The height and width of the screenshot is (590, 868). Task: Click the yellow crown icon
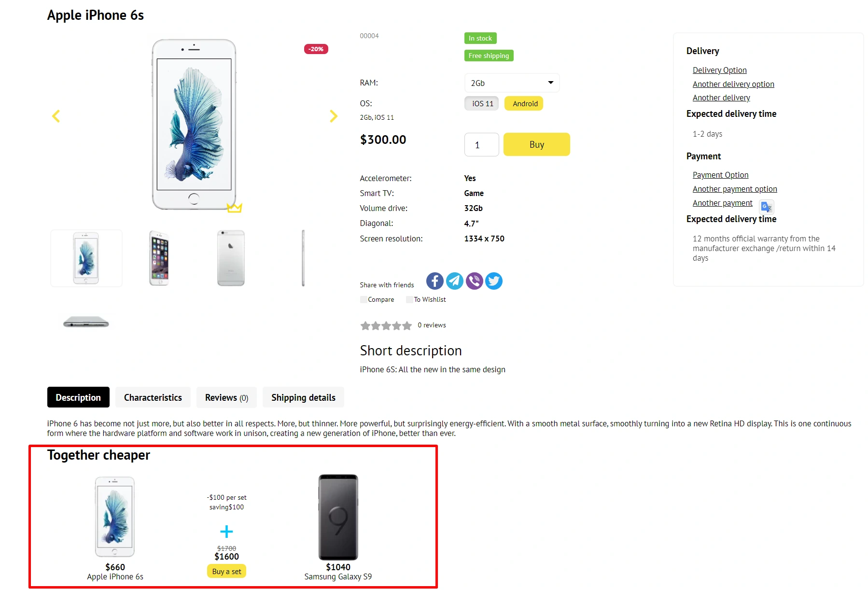coord(234,208)
